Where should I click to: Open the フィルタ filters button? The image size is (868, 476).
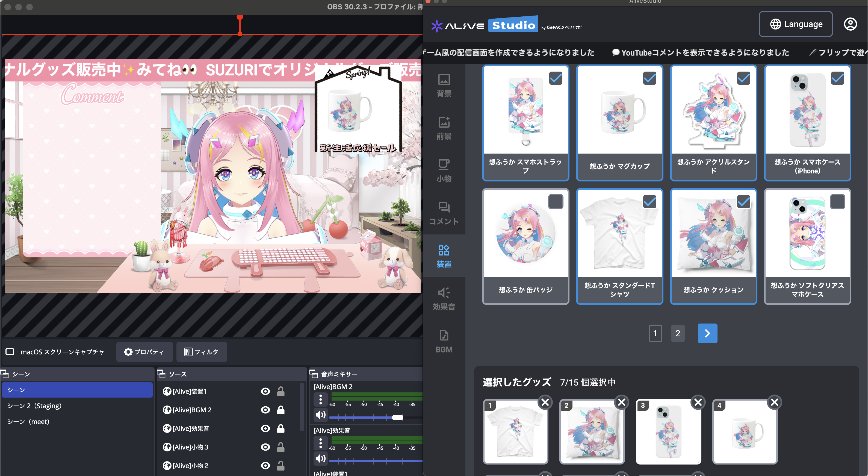click(202, 352)
